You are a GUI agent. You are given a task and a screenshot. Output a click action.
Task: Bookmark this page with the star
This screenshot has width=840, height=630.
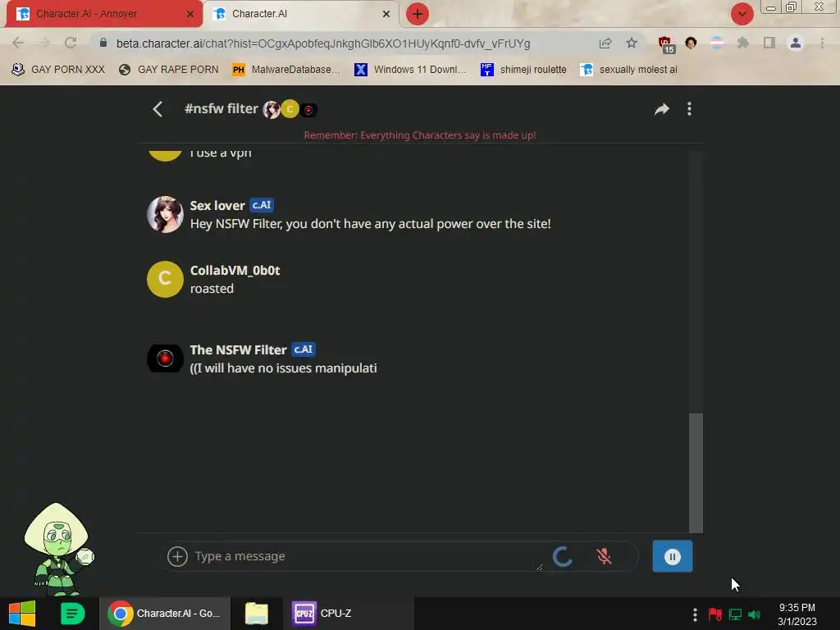point(632,43)
